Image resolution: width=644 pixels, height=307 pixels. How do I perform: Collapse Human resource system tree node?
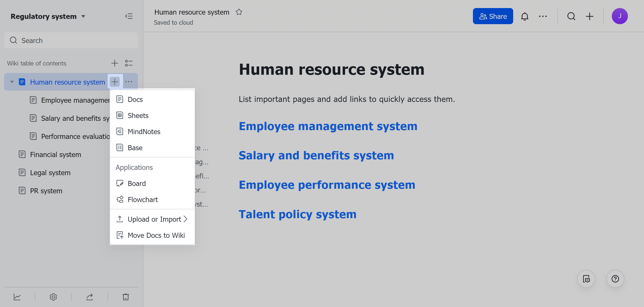click(12, 82)
